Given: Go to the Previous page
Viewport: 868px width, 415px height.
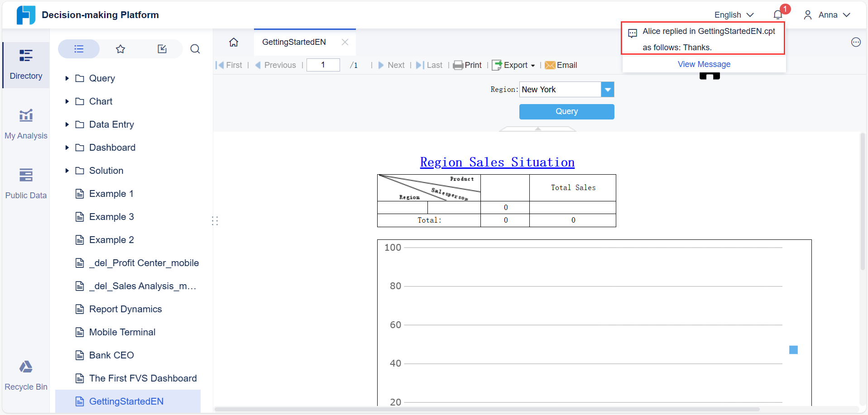Looking at the screenshot, I should [x=275, y=65].
